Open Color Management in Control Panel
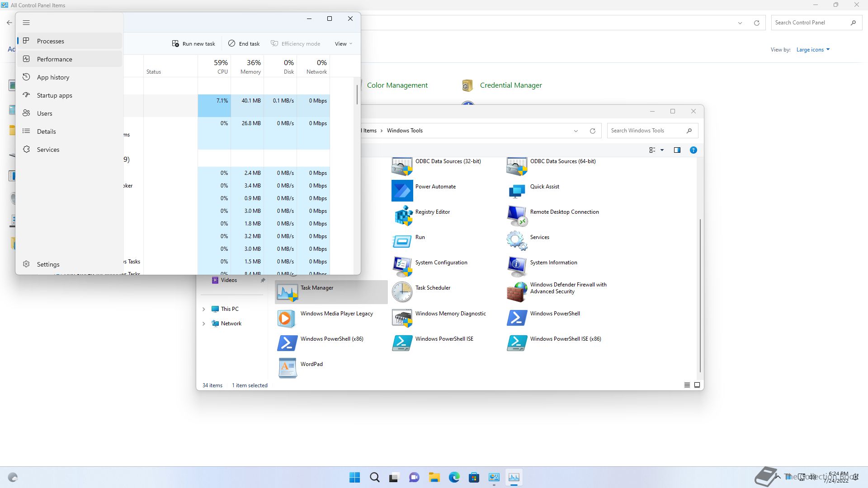 tap(397, 85)
